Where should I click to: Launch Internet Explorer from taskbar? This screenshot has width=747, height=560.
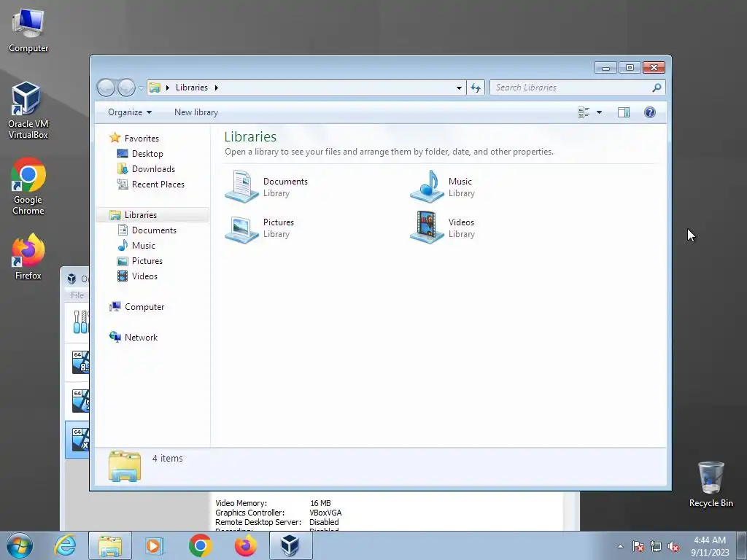[65, 545]
